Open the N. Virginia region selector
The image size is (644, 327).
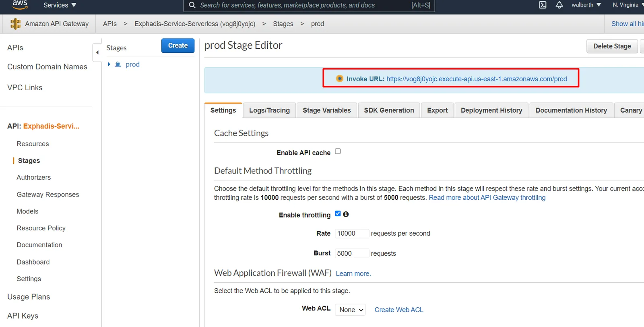pos(628,5)
